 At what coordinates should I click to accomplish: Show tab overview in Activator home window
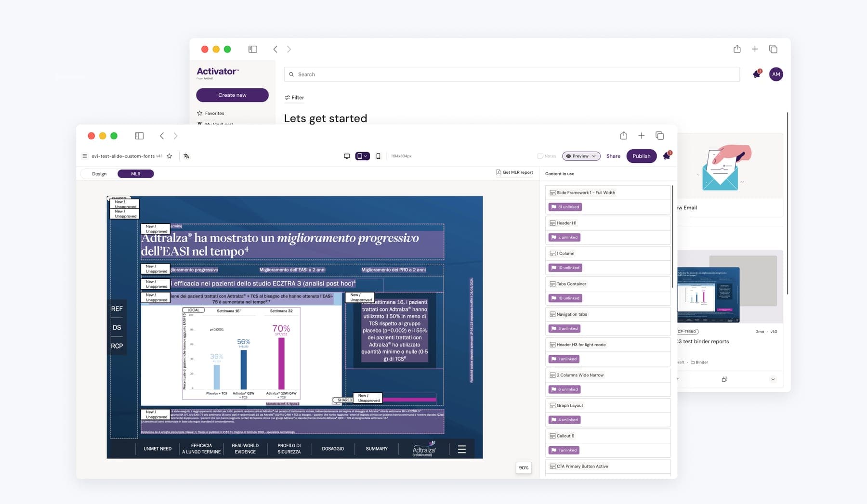click(x=773, y=49)
